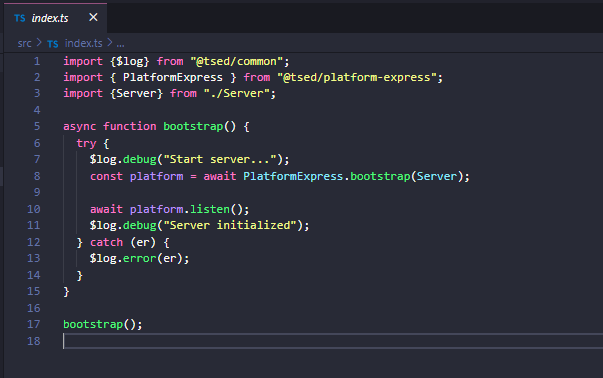Click the TS icon in breadcrumb

click(x=53, y=44)
